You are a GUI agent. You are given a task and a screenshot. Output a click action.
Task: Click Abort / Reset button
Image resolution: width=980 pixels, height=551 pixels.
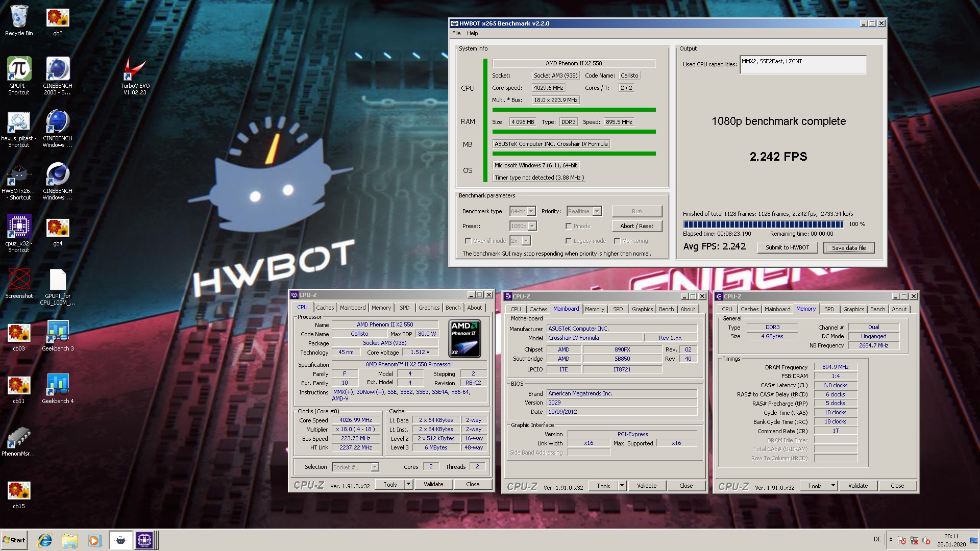click(636, 226)
